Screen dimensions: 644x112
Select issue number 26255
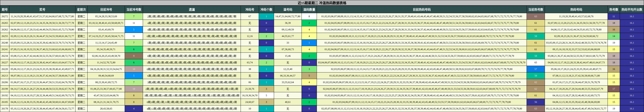5,36
